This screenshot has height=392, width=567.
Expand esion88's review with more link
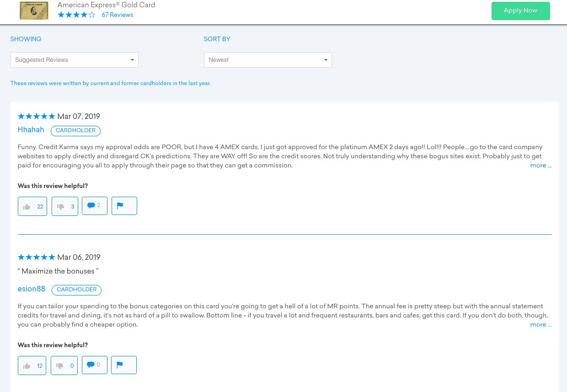click(540, 325)
